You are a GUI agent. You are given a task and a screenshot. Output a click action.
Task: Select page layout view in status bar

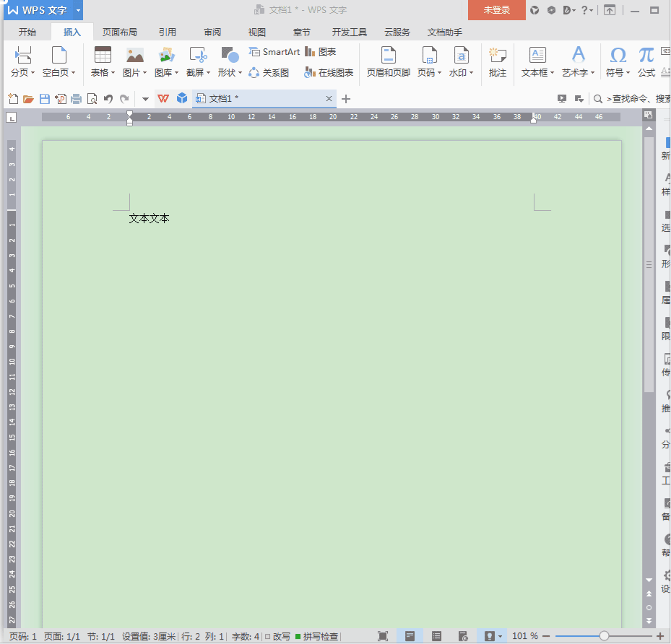[410, 636]
